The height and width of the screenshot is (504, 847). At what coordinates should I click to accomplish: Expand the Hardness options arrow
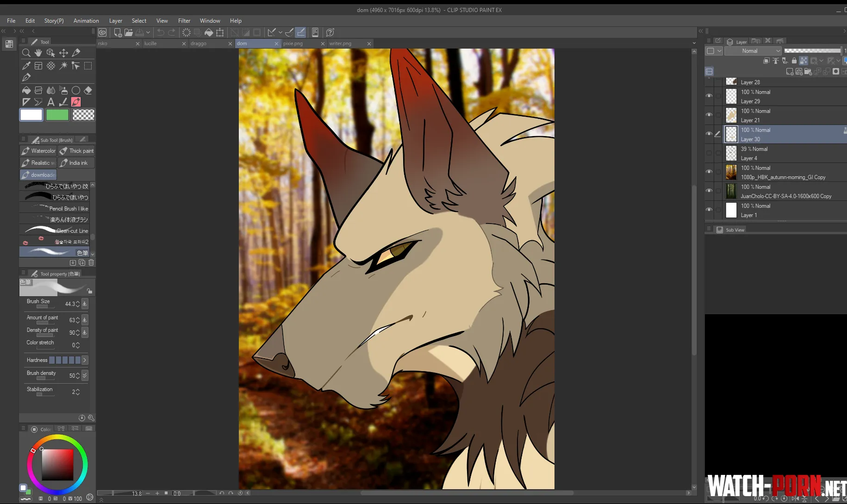point(85,360)
